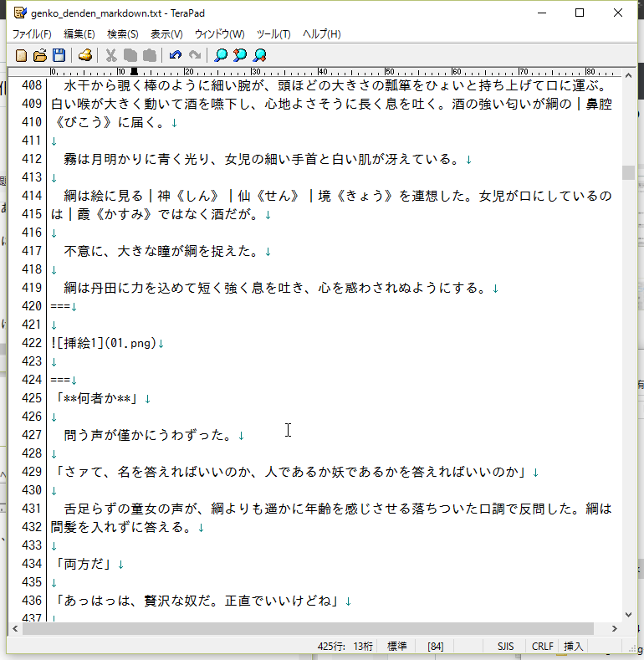Click the TeraPad title bar app icon
Image resolution: width=644 pixels, height=660 pixels.
tap(20, 13)
